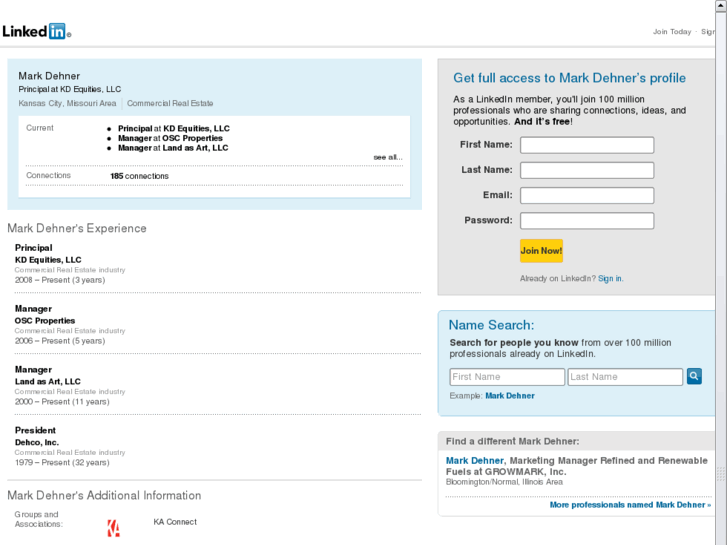727x545 pixels.
Task: Open the KA Connect group logo
Action: tap(114, 528)
